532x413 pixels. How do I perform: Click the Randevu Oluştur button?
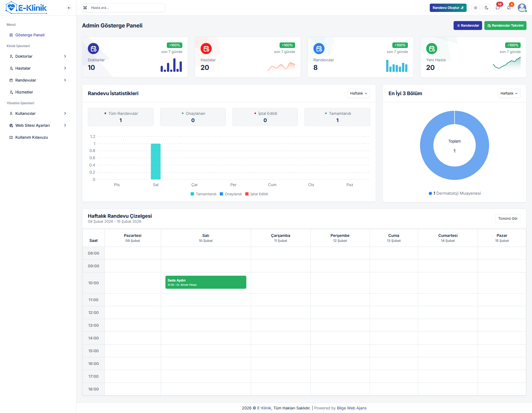pyautogui.click(x=448, y=8)
